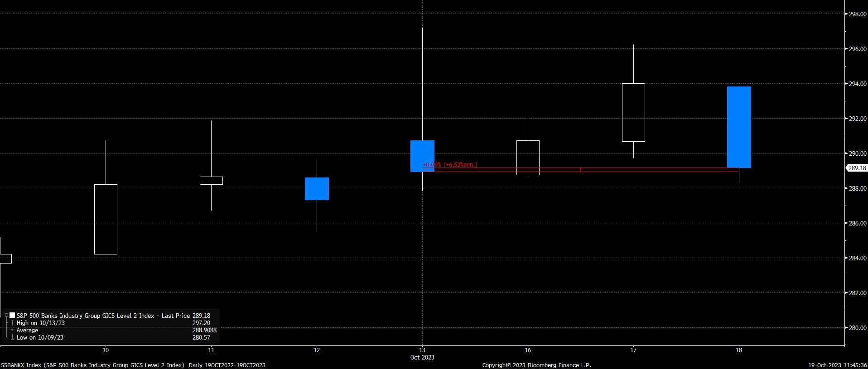Click the S&P 500 Banks Industry Group legend title
Screen dimensions: 868x369
coord(103,316)
